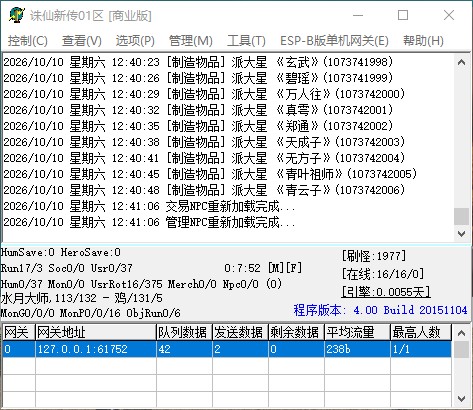Open the 工具(T) menu
Image resolution: width=473 pixels, height=410 pixels.
click(246, 41)
